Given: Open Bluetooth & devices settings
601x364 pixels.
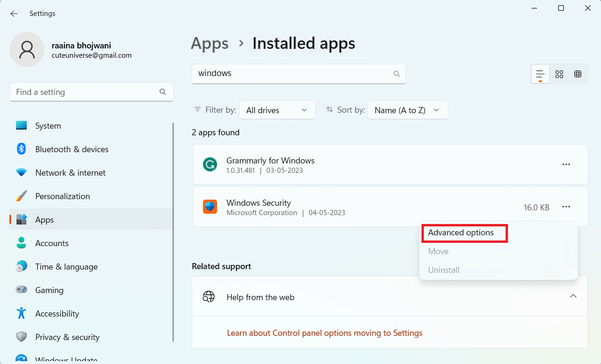Looking at the screenshot, I should (x=71, y=149).
